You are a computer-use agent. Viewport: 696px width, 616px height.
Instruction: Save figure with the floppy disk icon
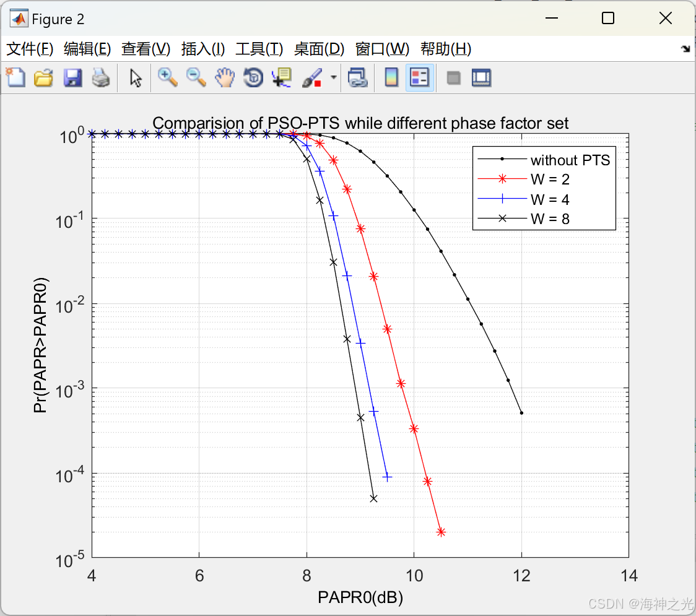click(x=72, y=77)
